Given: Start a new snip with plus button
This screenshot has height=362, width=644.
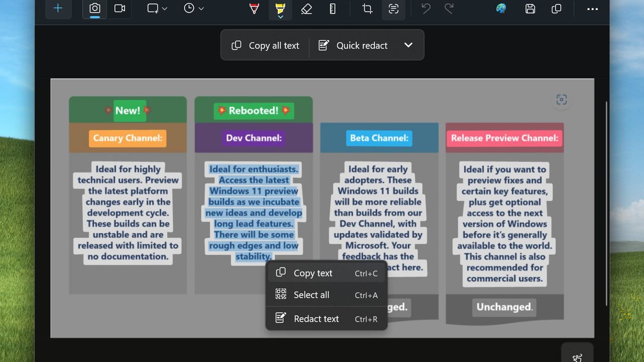Looking at the screenshot, I should 58,9.
